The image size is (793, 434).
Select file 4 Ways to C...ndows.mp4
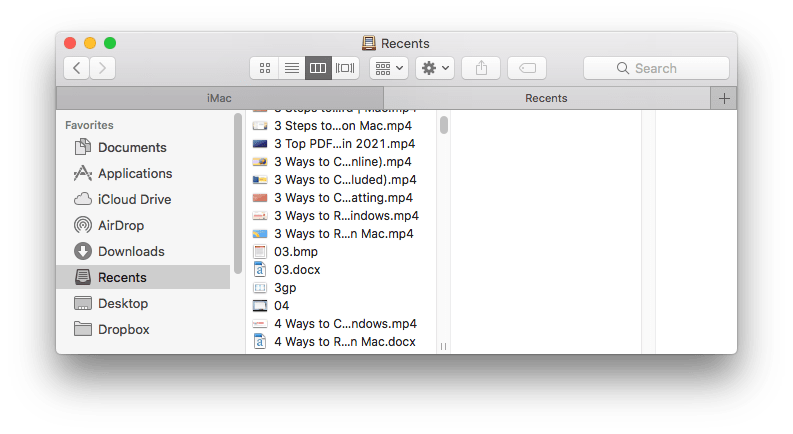(340, 324)
